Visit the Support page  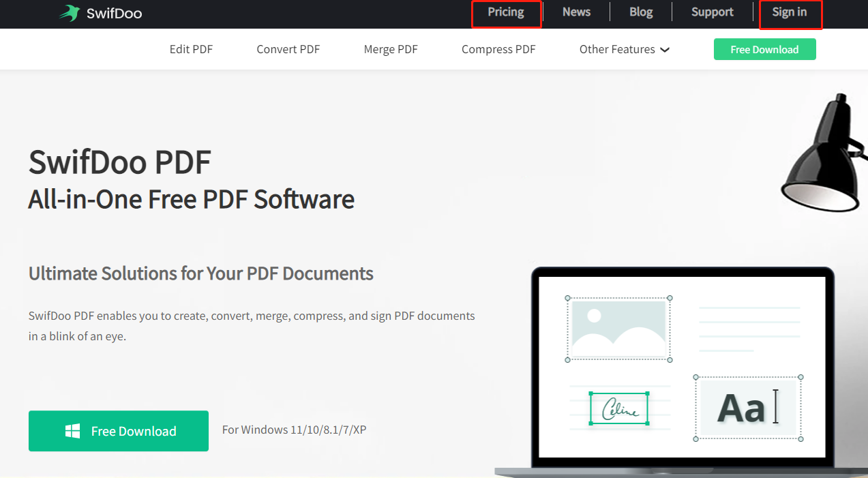712,12
